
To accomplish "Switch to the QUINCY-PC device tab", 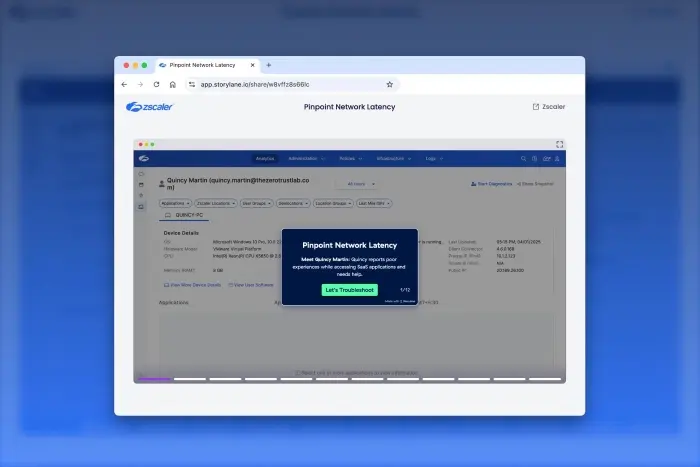I will point(184,215).
